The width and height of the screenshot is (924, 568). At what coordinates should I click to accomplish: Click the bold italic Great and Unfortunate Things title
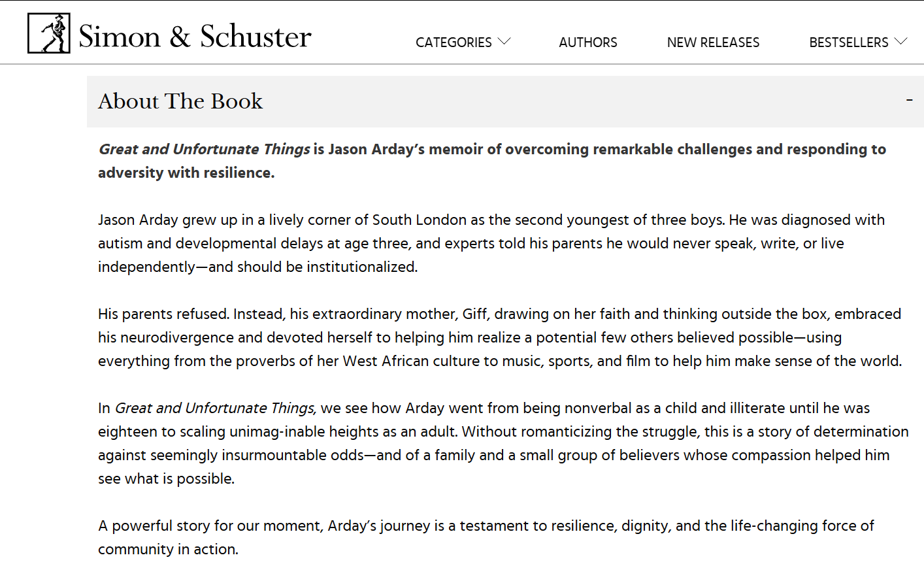[x=205, y=149]
